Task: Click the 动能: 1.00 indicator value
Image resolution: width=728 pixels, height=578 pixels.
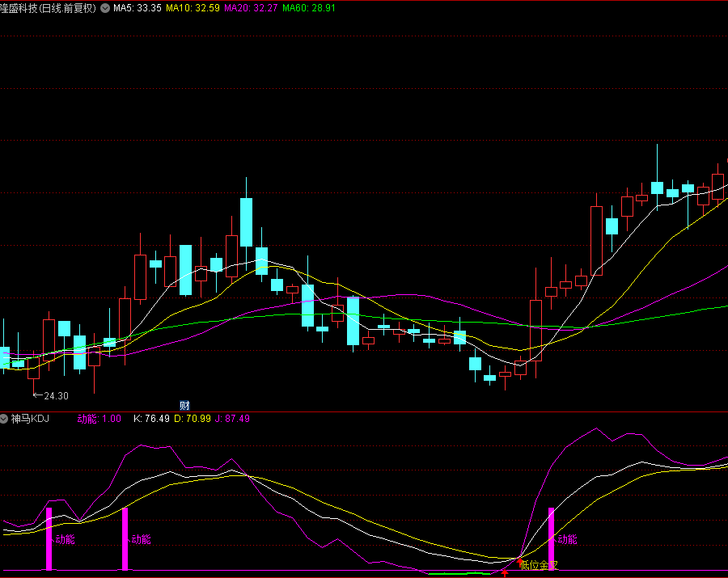Action: click(x=99, y=419)
